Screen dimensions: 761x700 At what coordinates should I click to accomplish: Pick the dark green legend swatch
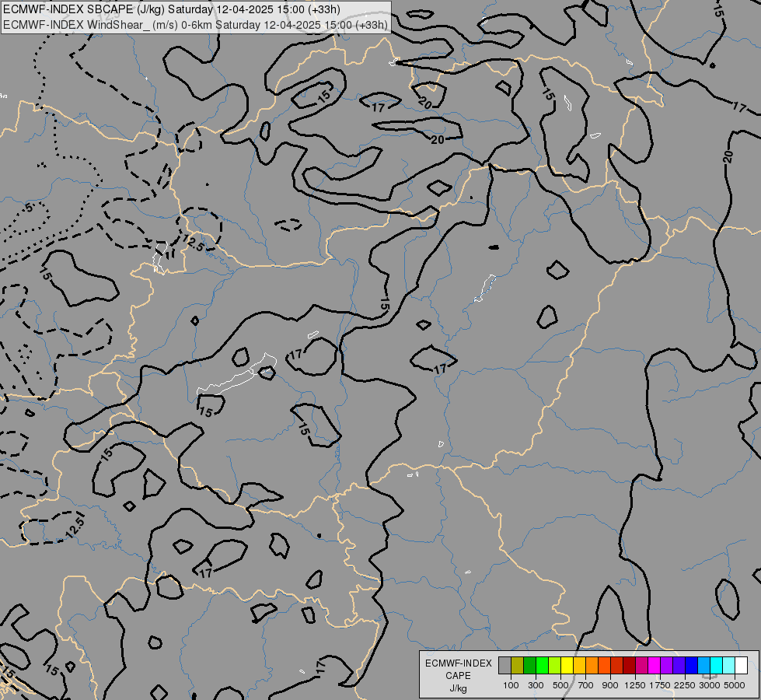[x=529, y=665]
